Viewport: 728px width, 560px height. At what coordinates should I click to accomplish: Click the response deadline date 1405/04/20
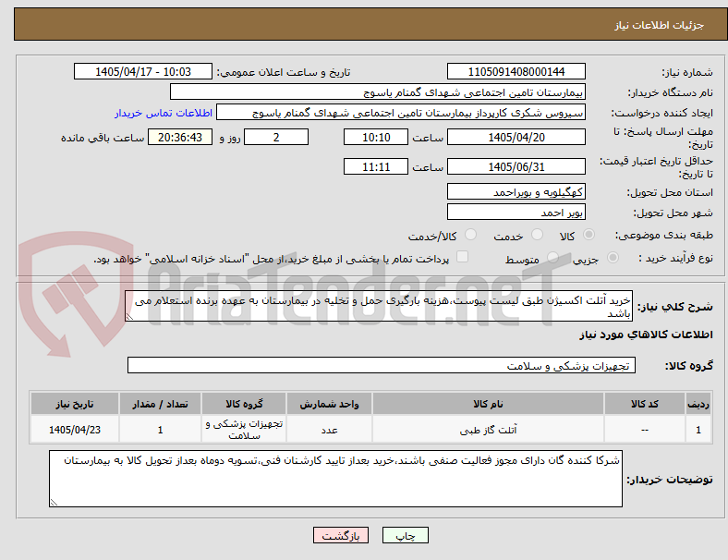tap(516, 137)
